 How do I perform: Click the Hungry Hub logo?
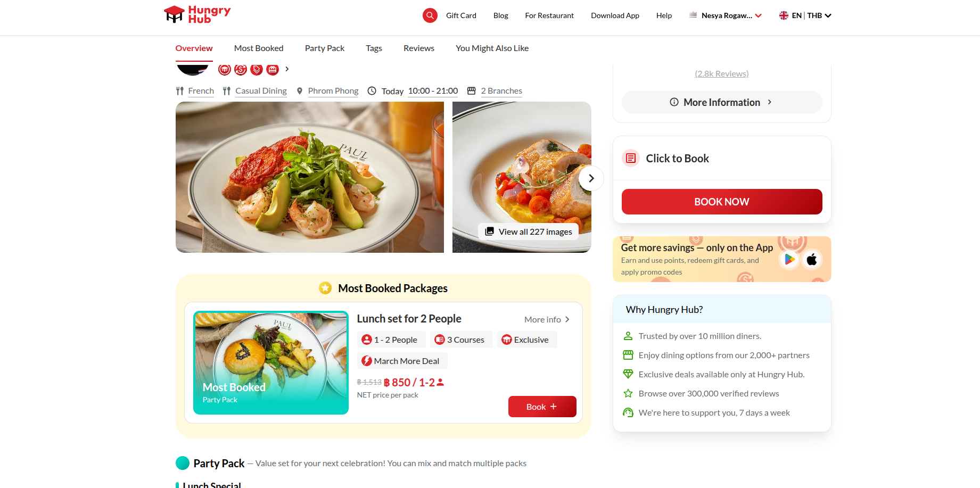(x=197, y=15)
